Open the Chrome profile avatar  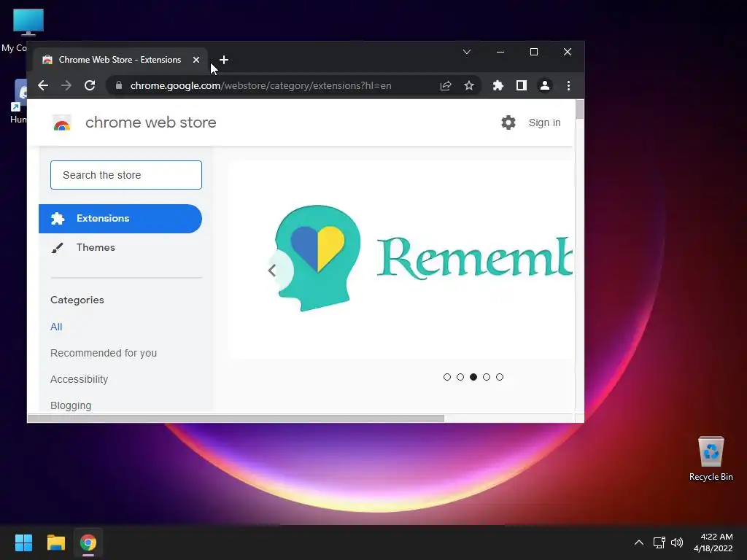pyautogui.click(x=544, y=86)
